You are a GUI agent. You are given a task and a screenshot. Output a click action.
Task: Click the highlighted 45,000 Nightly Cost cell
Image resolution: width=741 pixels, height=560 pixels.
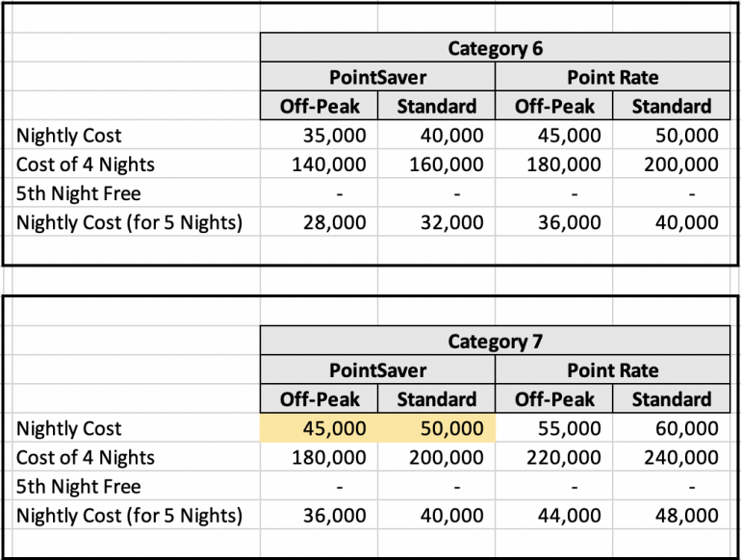pyautogui.click(x=319, y=428)
